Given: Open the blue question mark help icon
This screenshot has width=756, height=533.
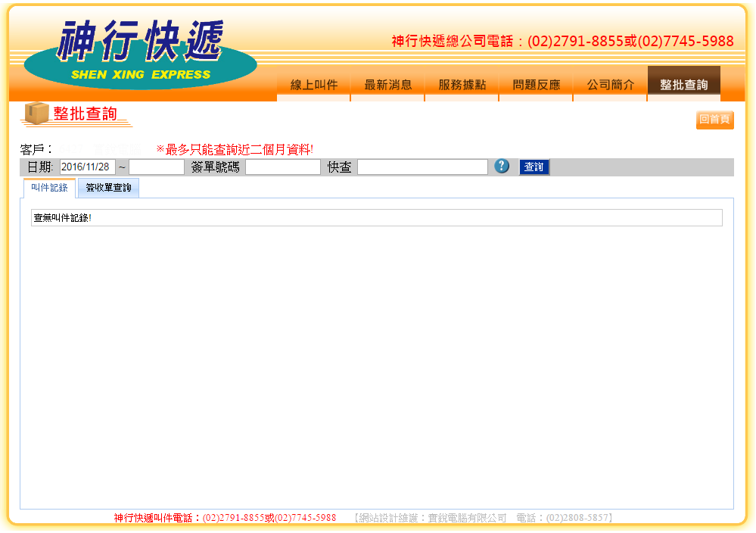Looking at the screenshot, I should tap(502, 166).
